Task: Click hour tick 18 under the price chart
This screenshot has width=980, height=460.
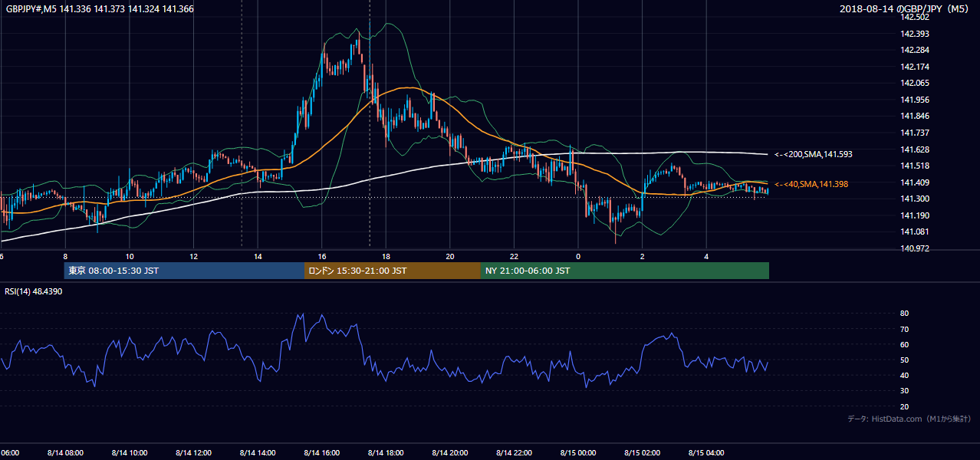Action: (x=386, y=256)
